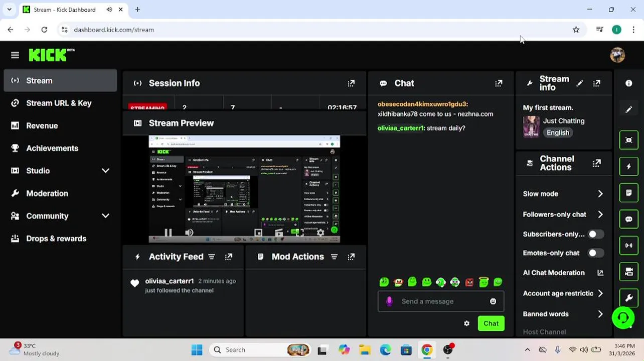Mute the stream preview volume

pyautogui.click(x=189, y=233)
